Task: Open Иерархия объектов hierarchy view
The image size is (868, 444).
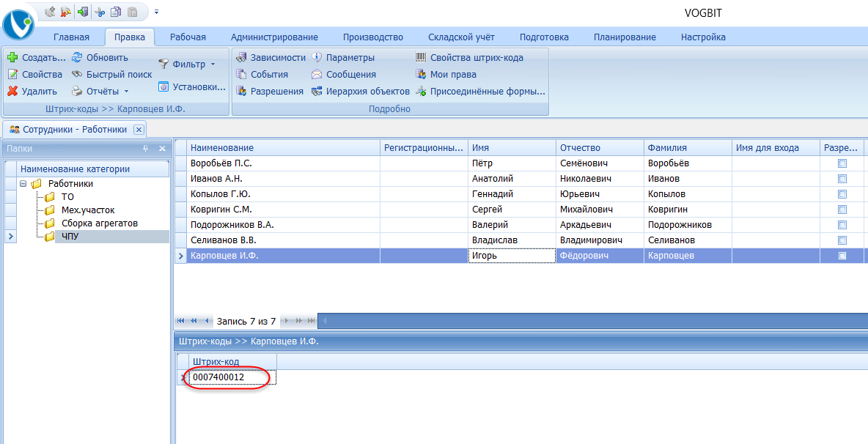Action: (x=317, y=92)
